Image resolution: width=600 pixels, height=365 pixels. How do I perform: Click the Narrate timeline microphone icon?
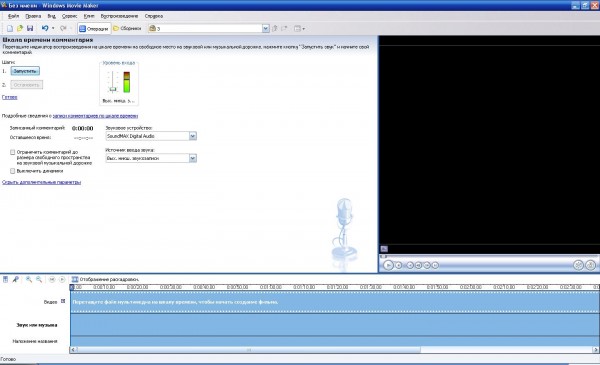(x=15, y=280)
